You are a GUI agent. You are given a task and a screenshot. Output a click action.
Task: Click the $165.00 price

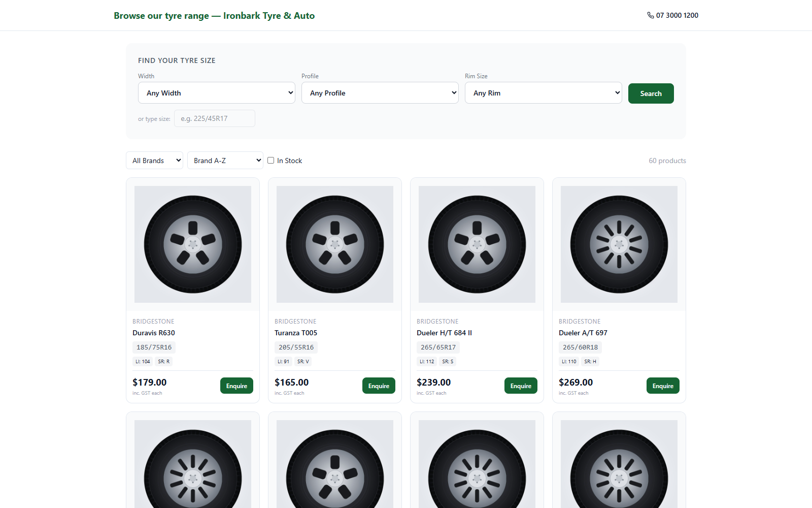coord(292,383)
